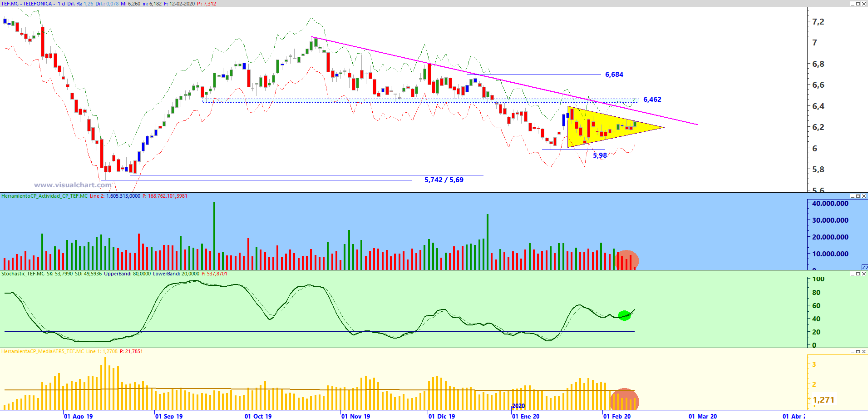
Task: Click the 01-Feb-20 date on the time axis
Action: pos(617,416)
